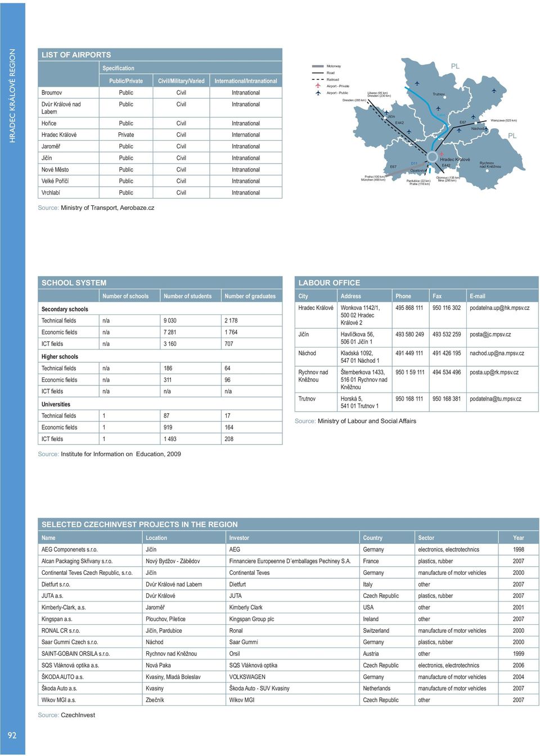Viewport: 540px width, 756px height.
Task: Click the 9 030 students value
Action: click(x=170, y=321)
